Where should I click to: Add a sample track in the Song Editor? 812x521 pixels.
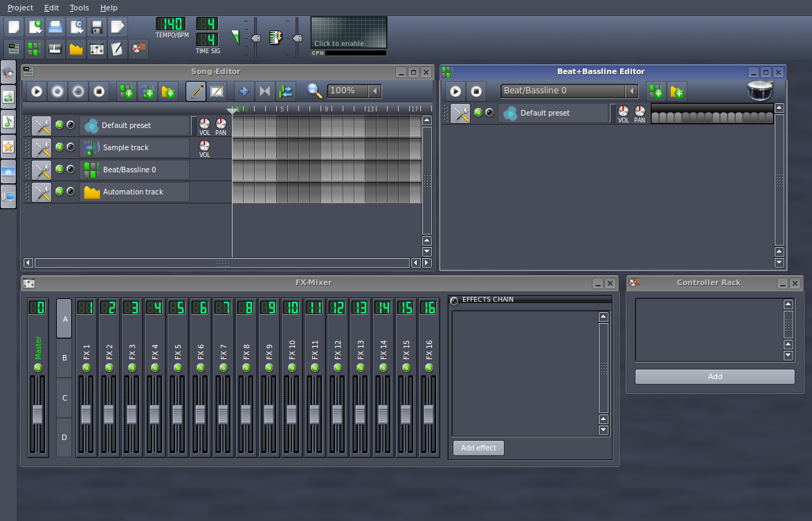[148, 91]
